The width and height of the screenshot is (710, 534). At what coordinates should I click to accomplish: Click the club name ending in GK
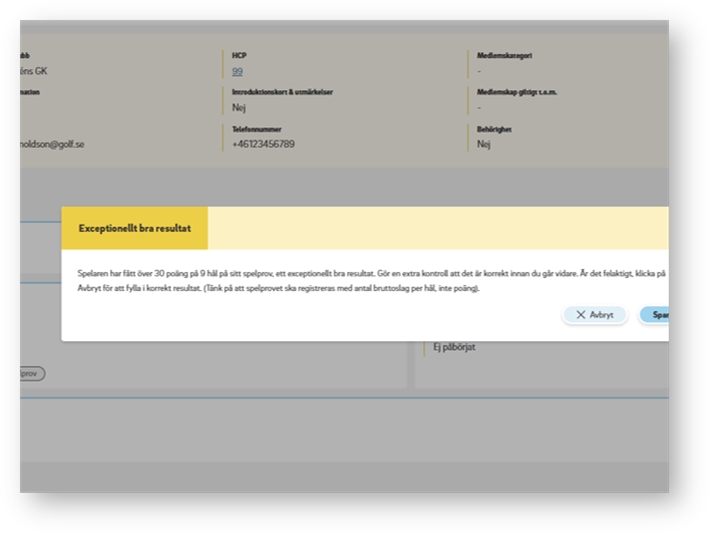tap(34, 72)
